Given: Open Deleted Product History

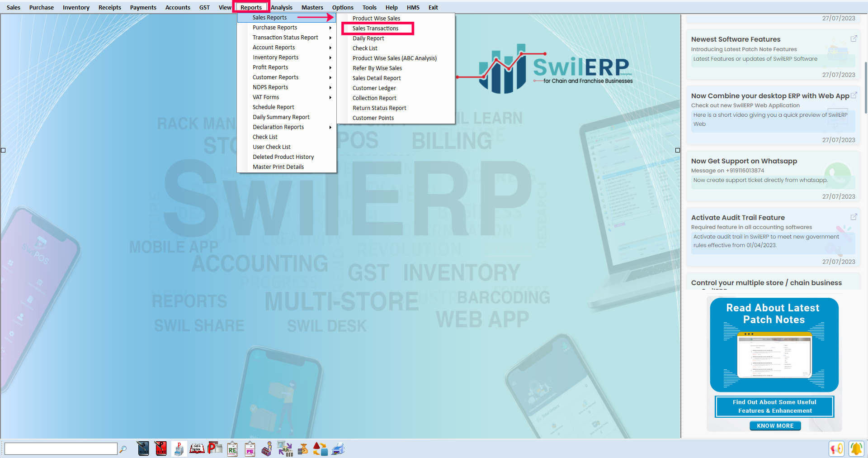Looking at the screenshot, I should pyautogui.click(x=287, y=157).
